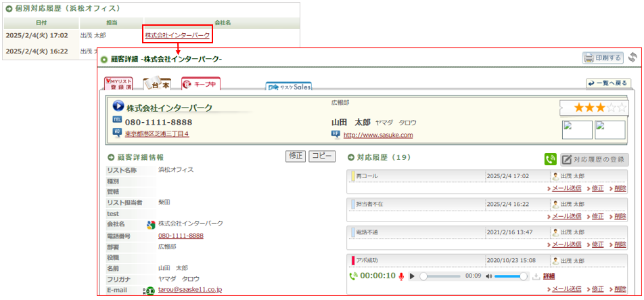The height and width of the screenshot is (300, 644).
Task: Click the 会社名 column header
Action: pos(222,23)
